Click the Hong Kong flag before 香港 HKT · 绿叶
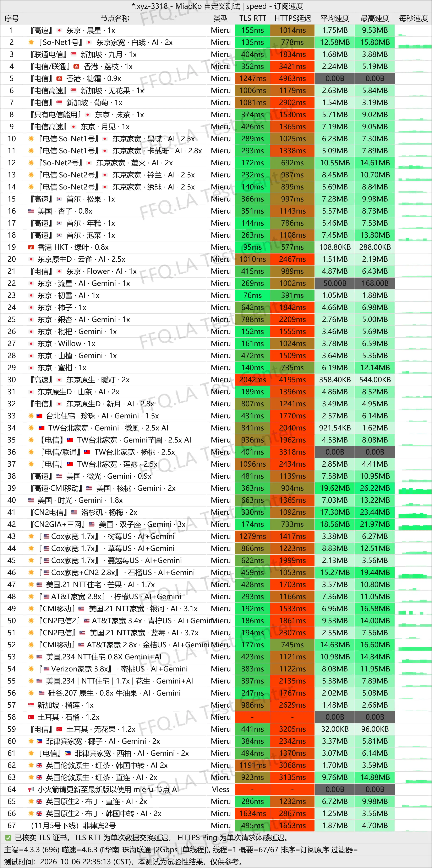 coord(31,247)
